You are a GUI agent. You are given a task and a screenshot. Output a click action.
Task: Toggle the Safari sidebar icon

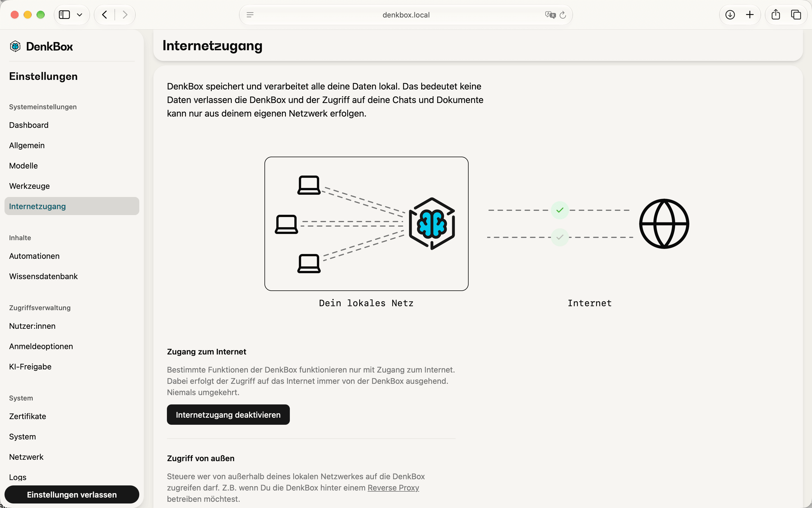[x=64, y=15]
